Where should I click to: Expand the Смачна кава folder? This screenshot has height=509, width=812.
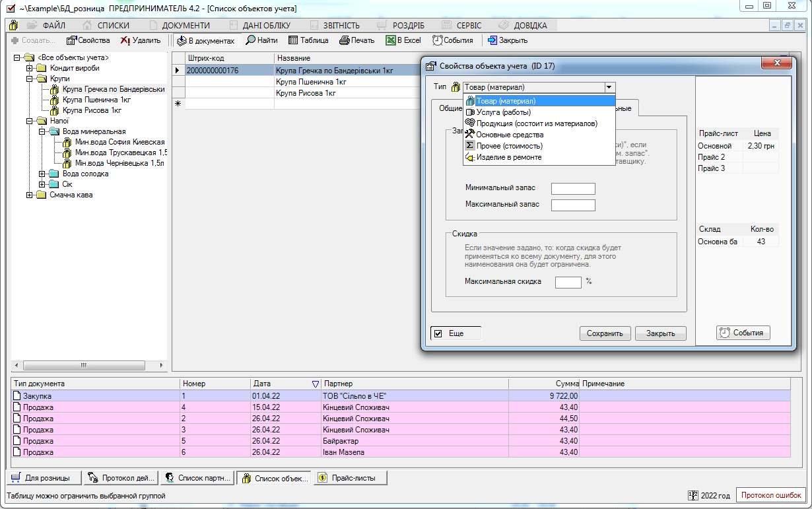pyautogui.click(x=29, y=195)
